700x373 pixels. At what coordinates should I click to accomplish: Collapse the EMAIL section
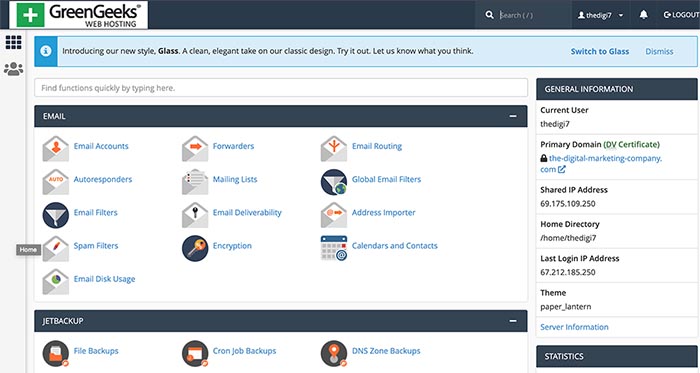[513, 116]
